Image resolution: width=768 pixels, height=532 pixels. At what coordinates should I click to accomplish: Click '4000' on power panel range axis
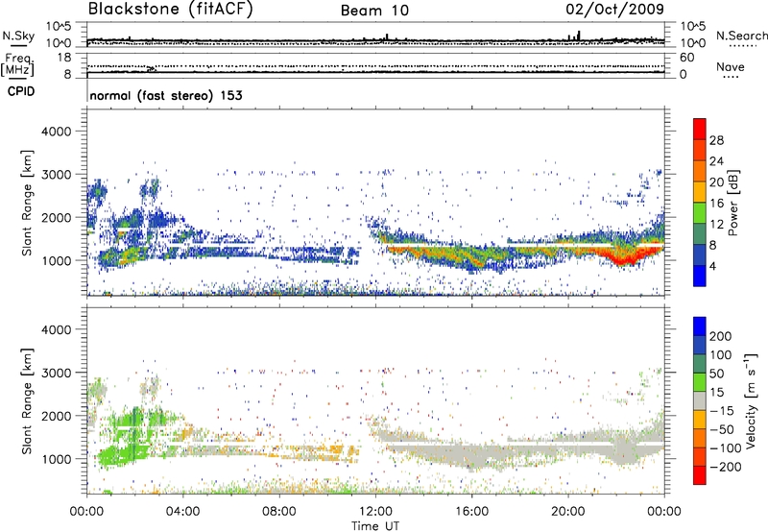tap(56, 132)
